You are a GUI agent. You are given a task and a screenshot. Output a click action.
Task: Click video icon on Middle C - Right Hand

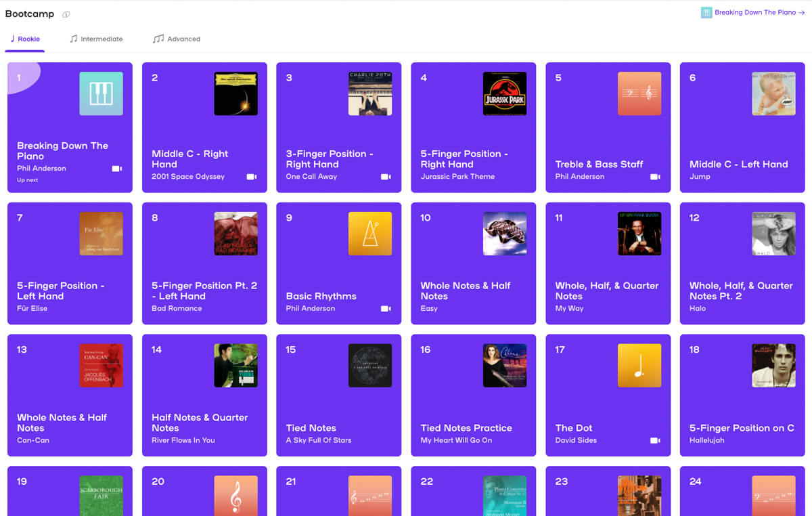click(x=251, y=177)
